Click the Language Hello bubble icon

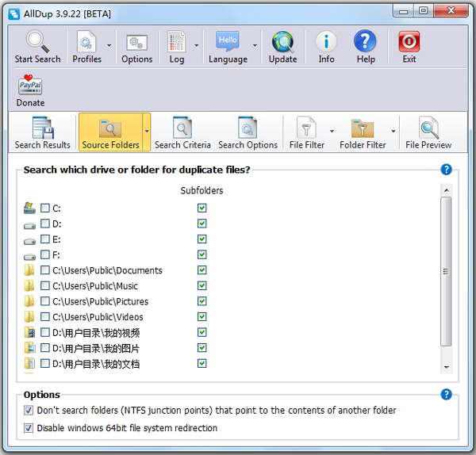pyautogui.click(x=228, y=40)
